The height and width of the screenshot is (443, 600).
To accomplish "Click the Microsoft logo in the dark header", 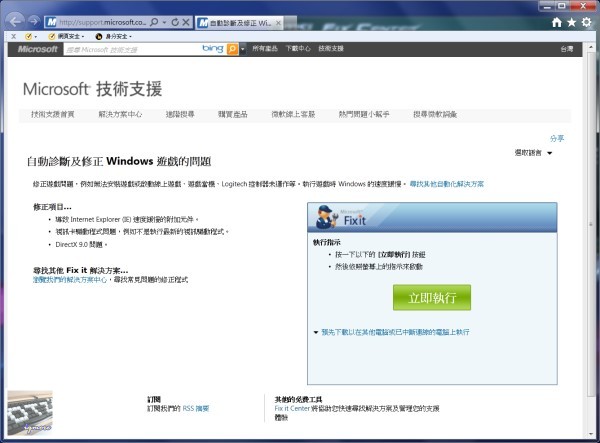I will tap(37, 49).
